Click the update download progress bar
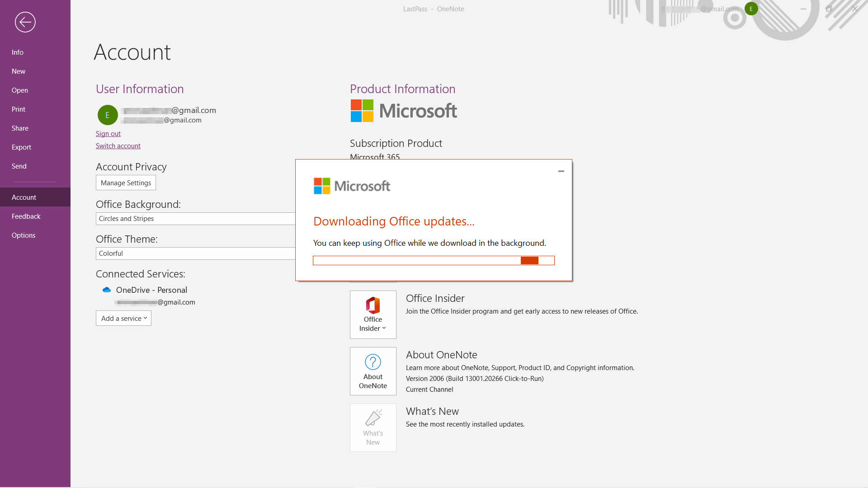Viewport: 868px width, 488px height. (x=433, y=261)
